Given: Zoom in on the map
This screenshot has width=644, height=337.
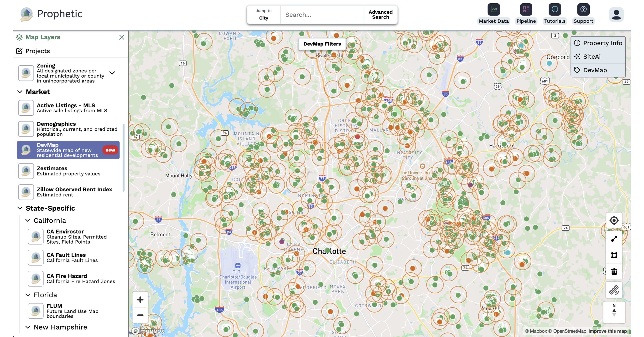Looking at the screenshot, I should click(x=140, y=300).
